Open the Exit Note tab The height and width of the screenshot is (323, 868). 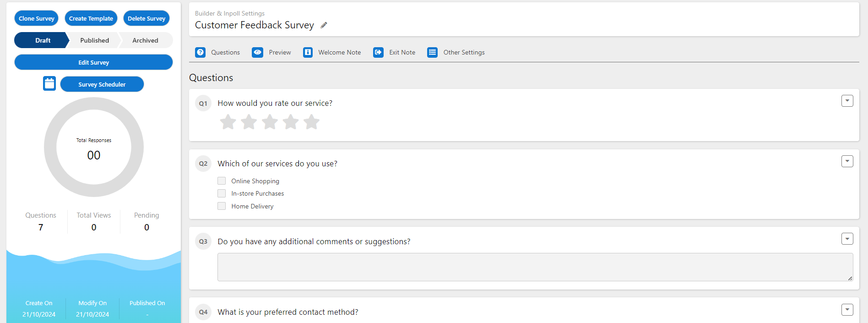coord(394,52)
